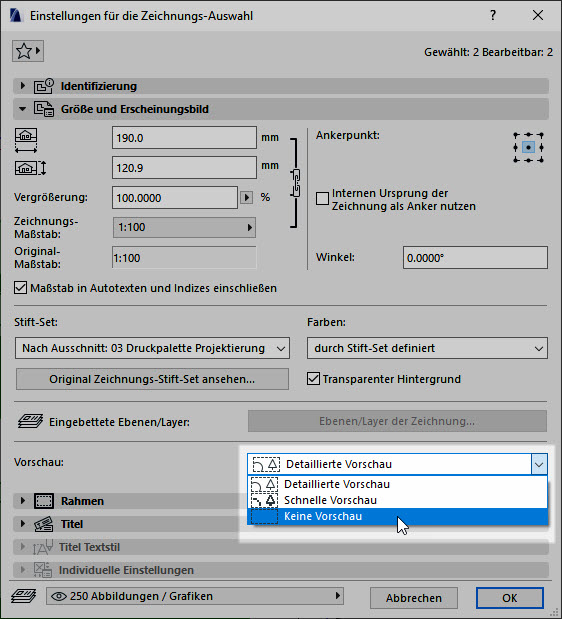Toggle Maßstab in Autotexten einschließen checkbox

(21, 288)
